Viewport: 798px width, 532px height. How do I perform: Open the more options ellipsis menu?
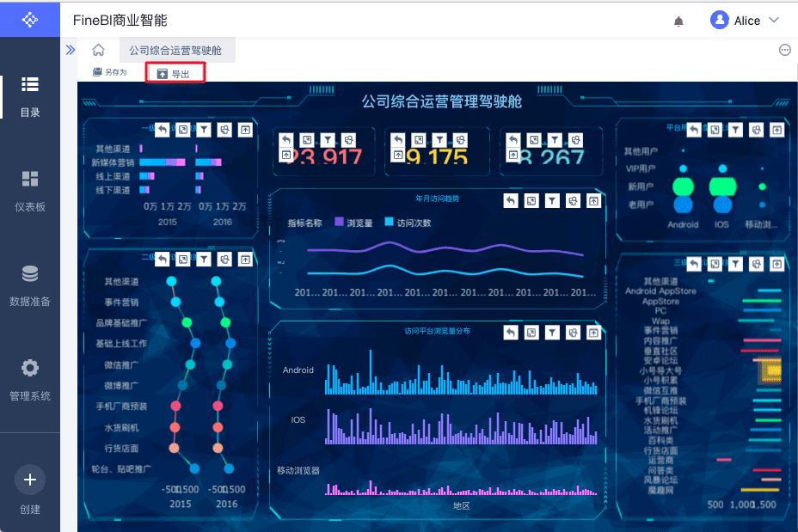coord(785,50)
